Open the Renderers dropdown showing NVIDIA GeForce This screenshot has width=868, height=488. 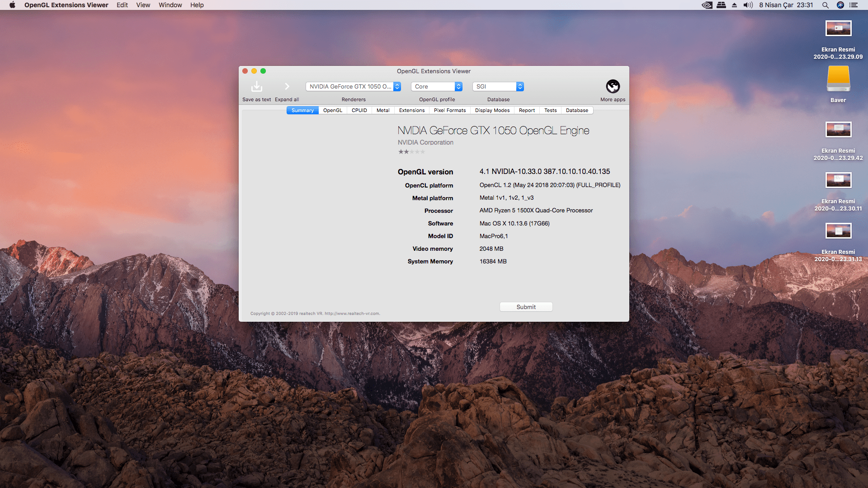pos(353,86)
